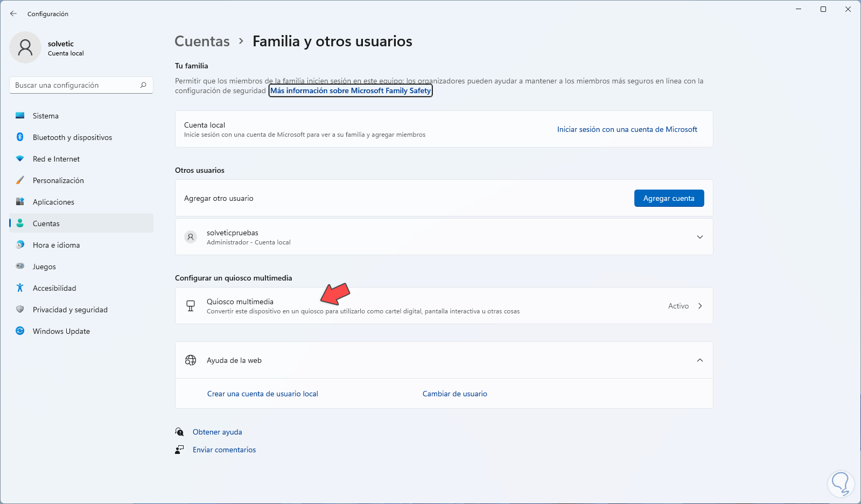861x504 pixels.
Task: Open Sistema settings category
Action: pos(46,116)
